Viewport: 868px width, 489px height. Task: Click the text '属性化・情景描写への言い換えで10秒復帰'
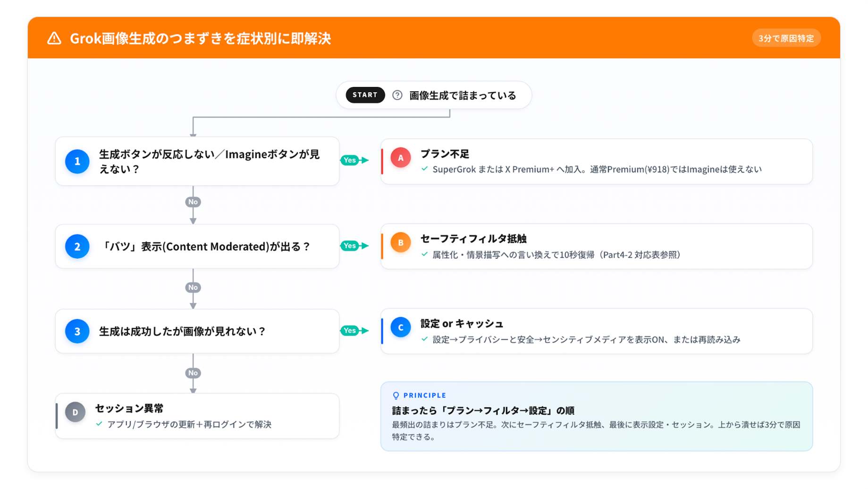[x=514, y=255]
